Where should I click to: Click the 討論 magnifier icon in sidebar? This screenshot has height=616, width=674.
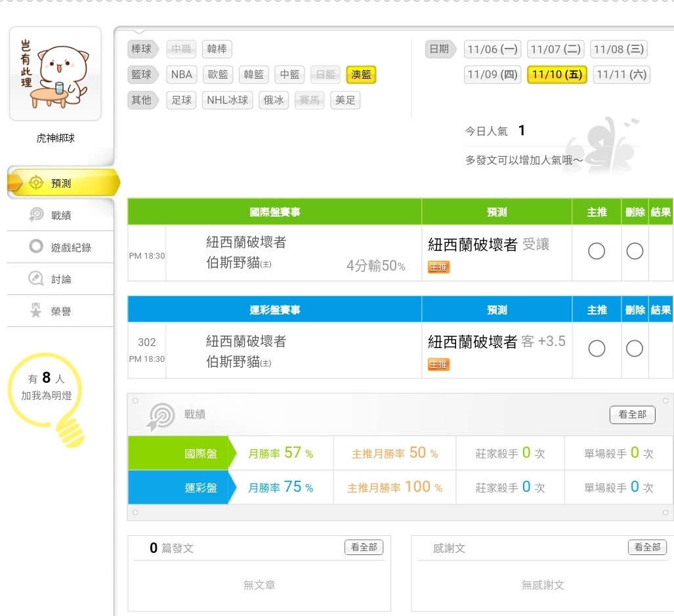point(35,278)
